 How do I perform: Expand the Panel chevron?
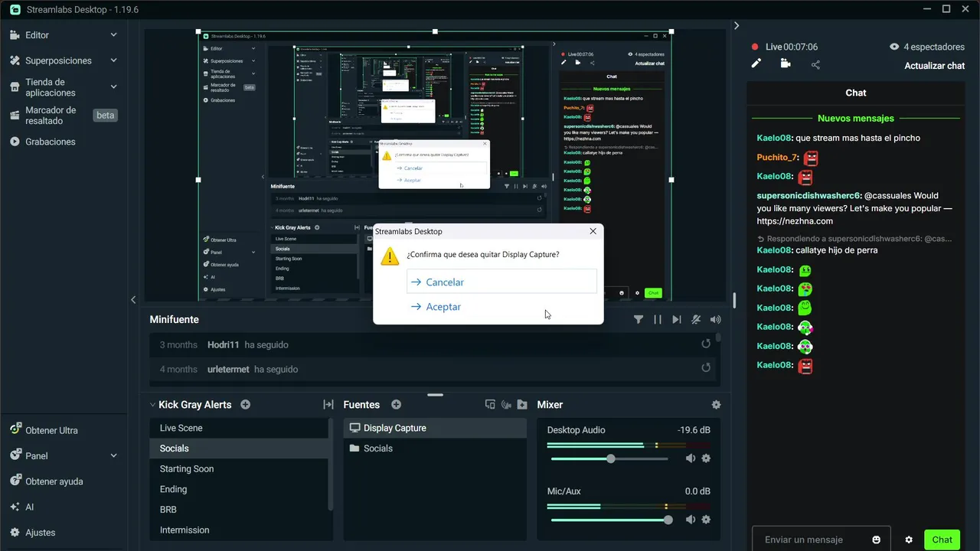(113, 455)
